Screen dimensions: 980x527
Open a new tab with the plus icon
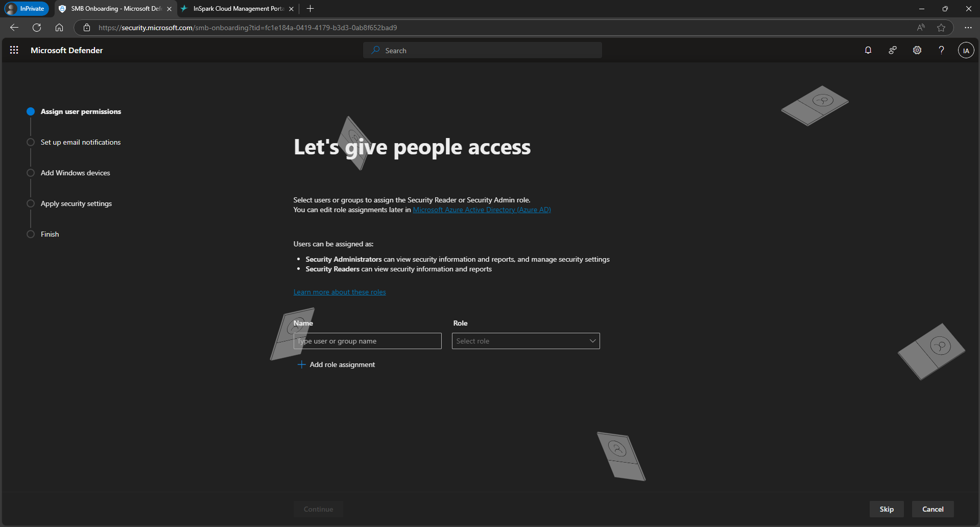310,9
